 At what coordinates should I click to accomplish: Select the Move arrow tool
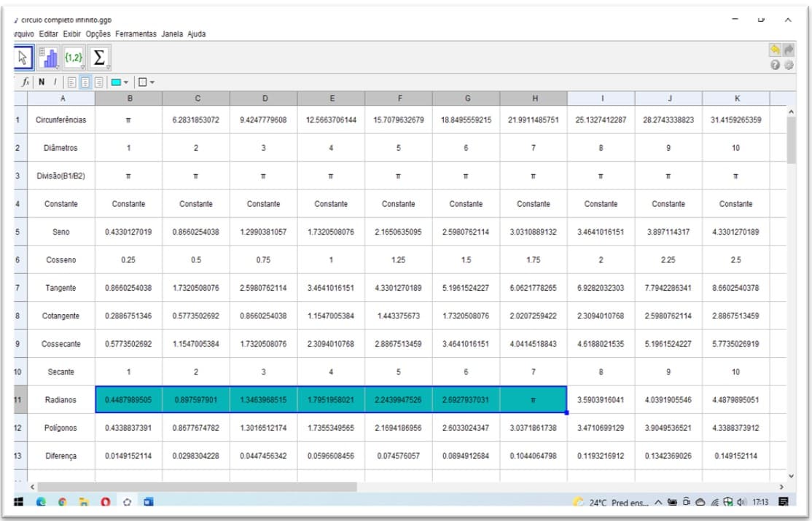pos(23,57)
